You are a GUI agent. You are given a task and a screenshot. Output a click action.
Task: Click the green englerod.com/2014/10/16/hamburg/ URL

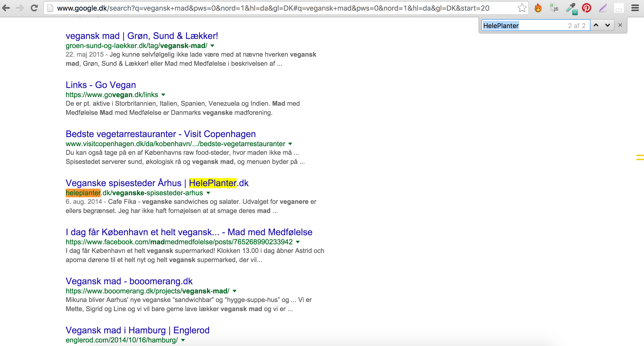tap(122, 340)
